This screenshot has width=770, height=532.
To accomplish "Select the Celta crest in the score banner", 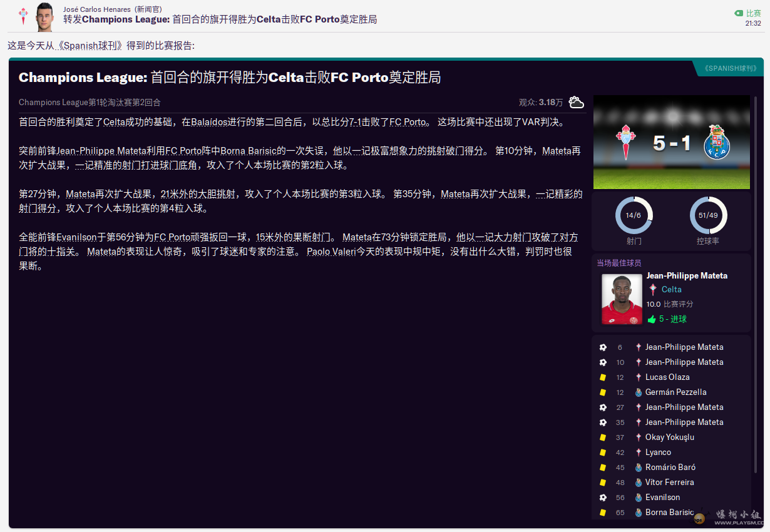I will (x=627, y=142).
